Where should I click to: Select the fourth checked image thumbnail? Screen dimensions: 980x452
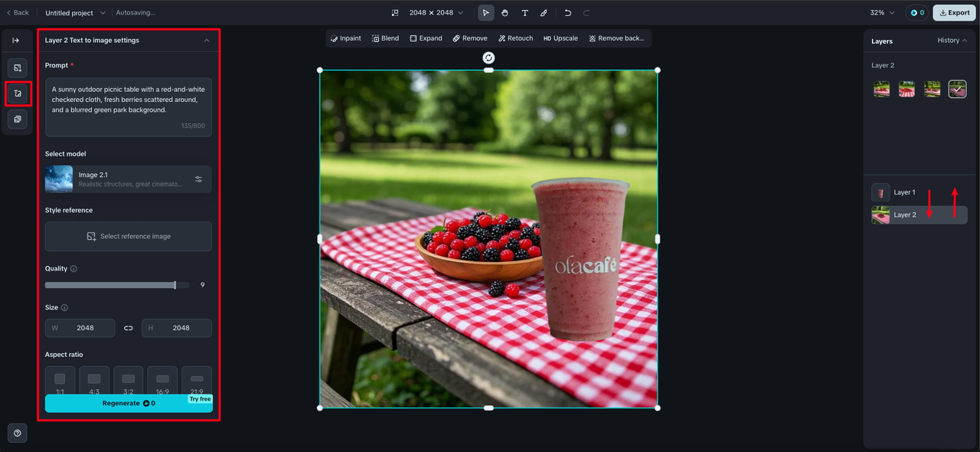957,90
